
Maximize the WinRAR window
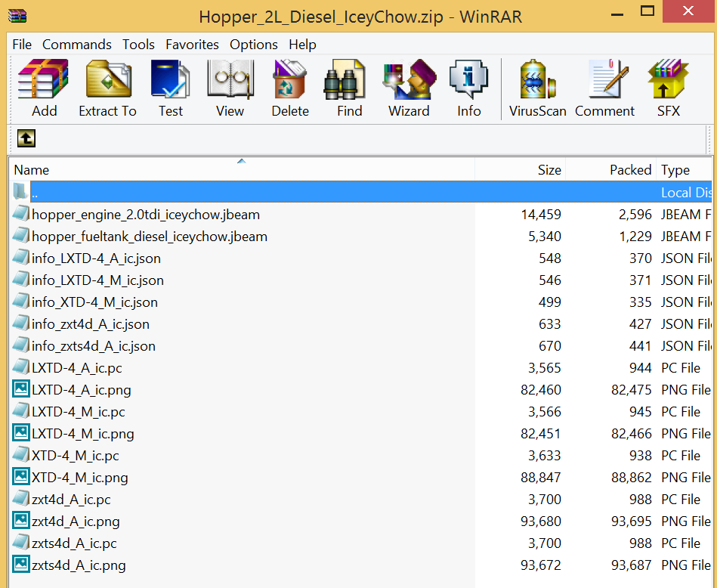pos(647,11)
